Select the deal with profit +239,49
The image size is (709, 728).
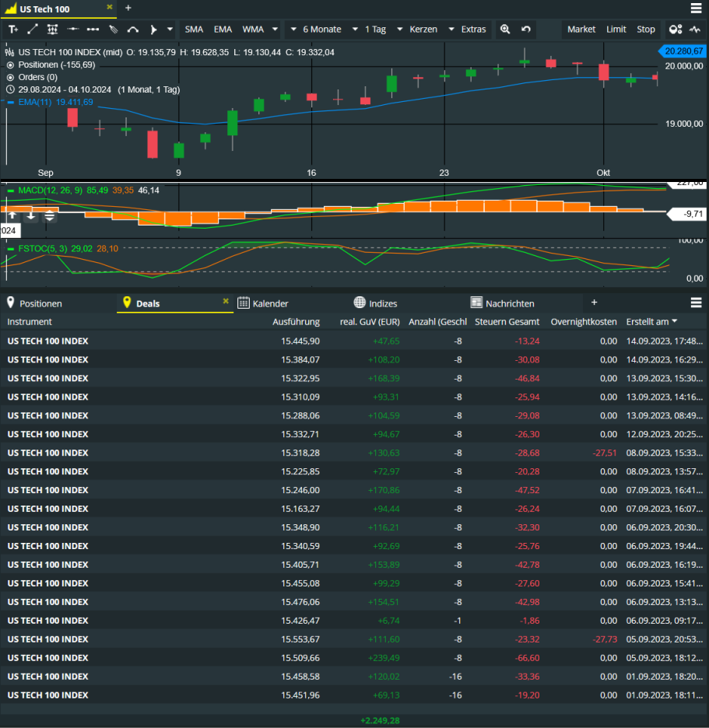(x=353, y=658)
